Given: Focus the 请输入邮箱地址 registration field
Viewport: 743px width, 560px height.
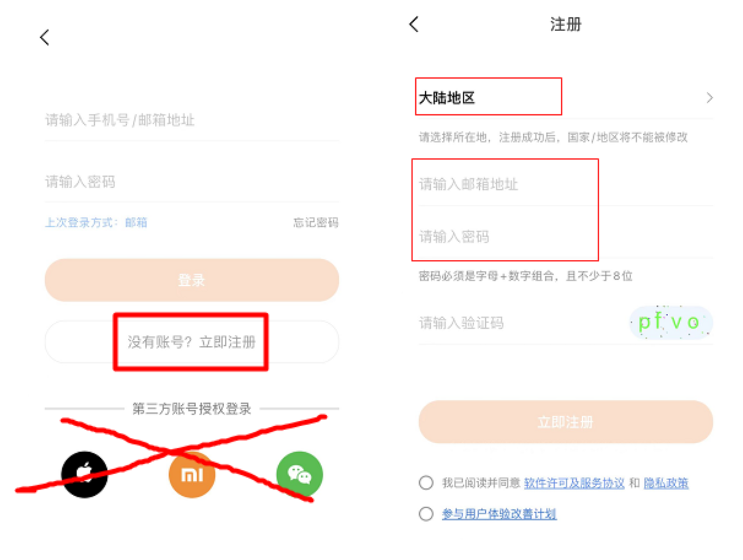Looking at the screenshot, I should (566, 184).
